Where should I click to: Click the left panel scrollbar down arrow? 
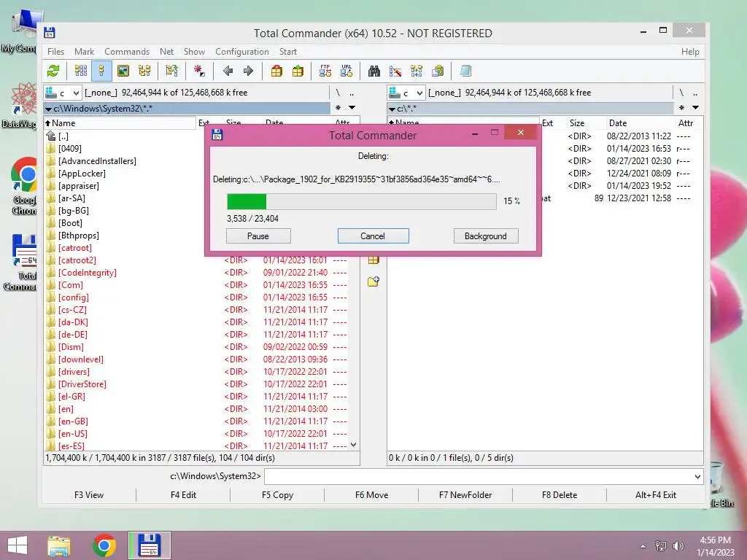point(354,445)
